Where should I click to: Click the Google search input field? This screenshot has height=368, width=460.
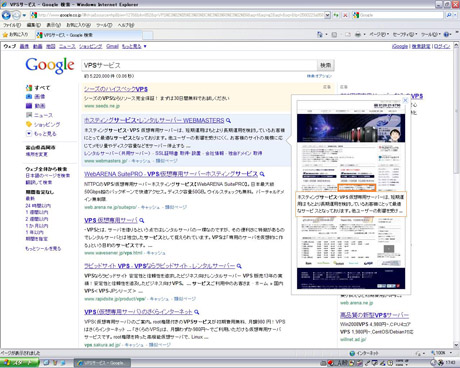coord(199,65)
